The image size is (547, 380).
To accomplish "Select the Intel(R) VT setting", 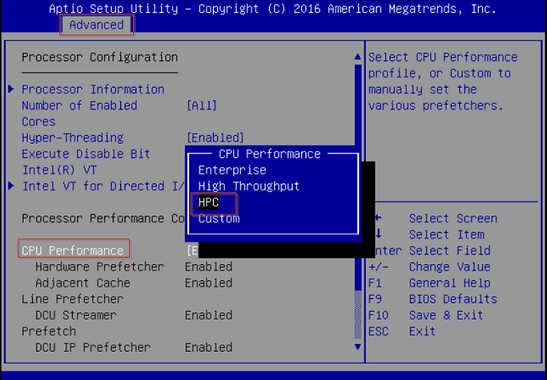I will pos(59,170).
